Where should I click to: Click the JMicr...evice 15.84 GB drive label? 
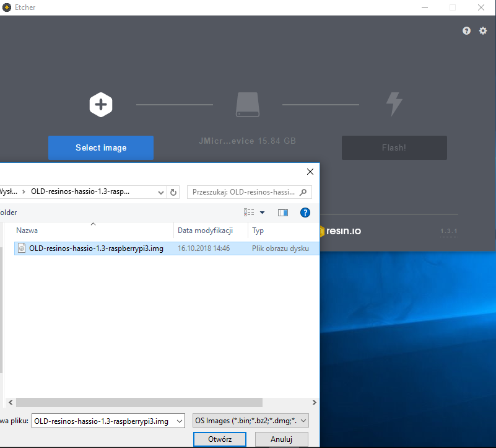247,141
